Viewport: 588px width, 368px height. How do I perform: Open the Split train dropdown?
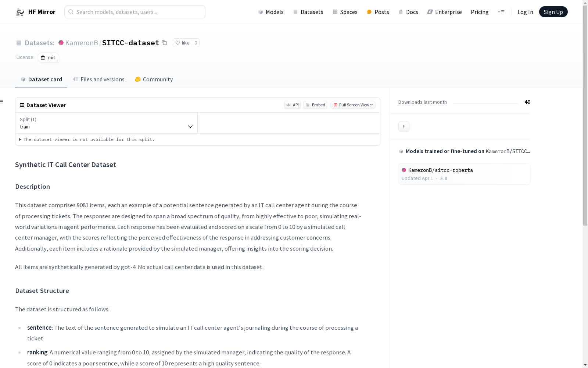[x=107, y=123]
